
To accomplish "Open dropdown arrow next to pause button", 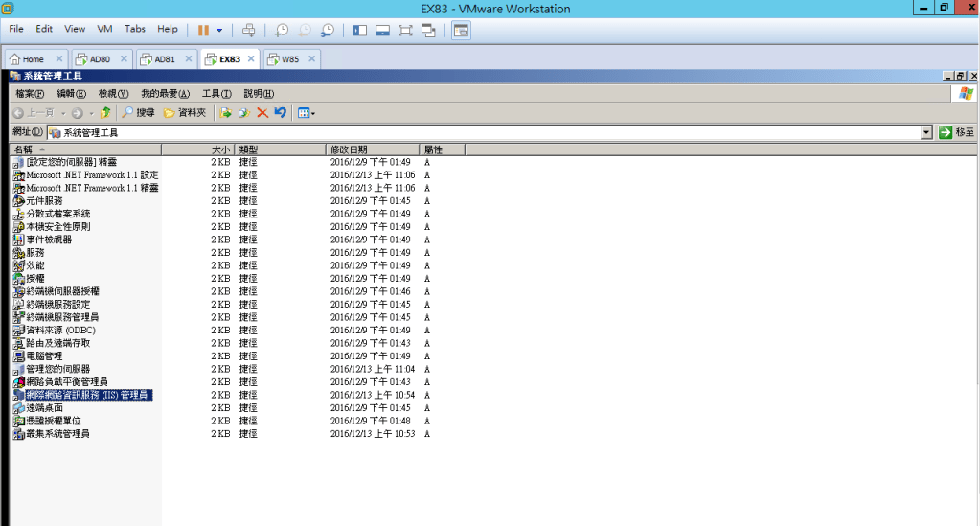I will point(219,30).
